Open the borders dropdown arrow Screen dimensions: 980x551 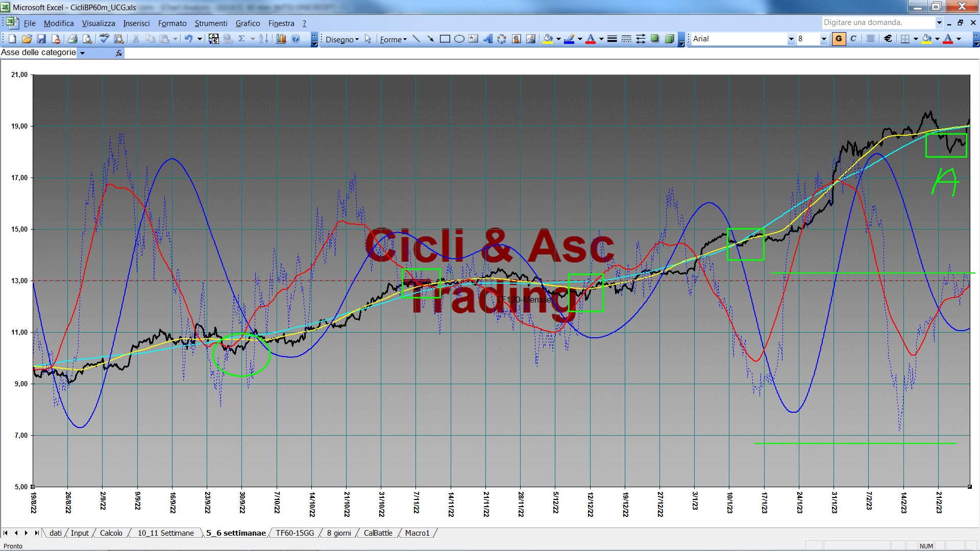click(916, 39)
